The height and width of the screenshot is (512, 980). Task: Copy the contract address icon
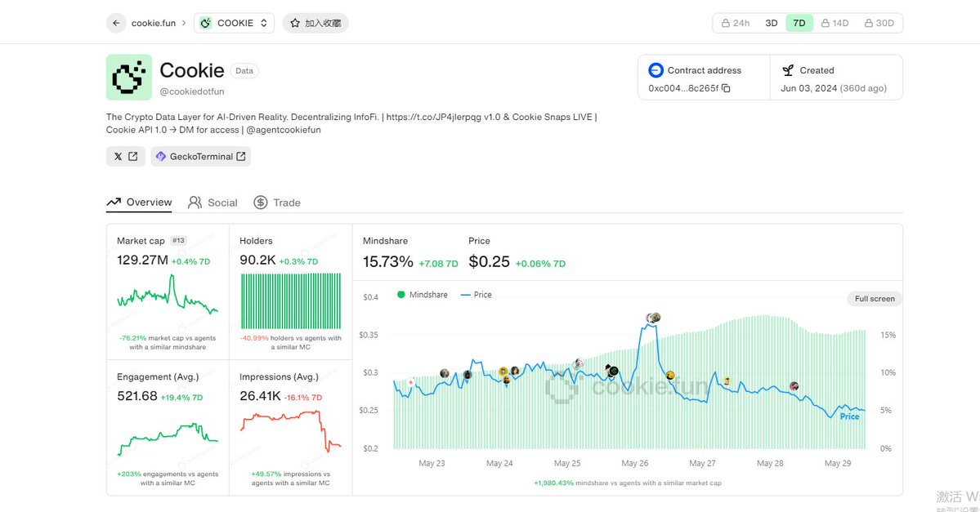click(726, 88)
